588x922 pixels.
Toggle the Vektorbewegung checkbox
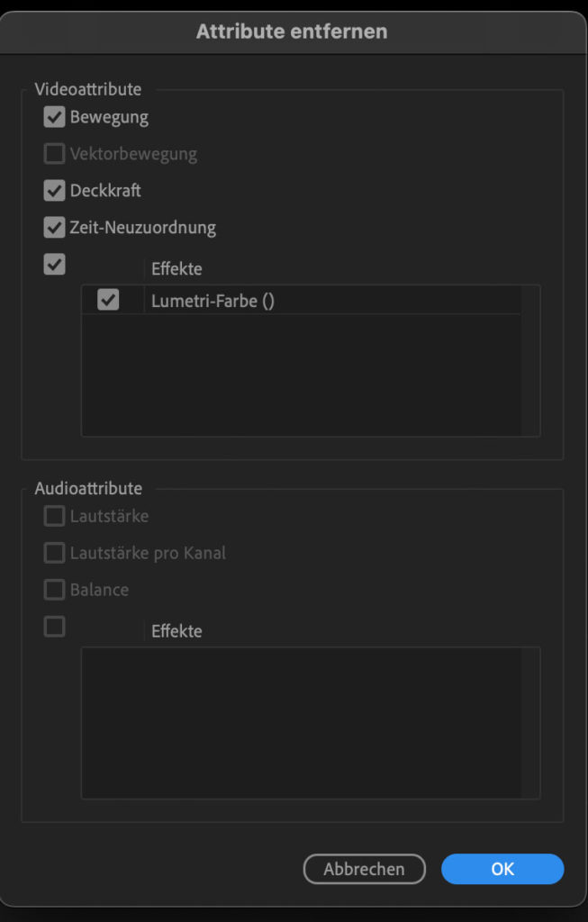pyautogui.click(x=55, y=154)
